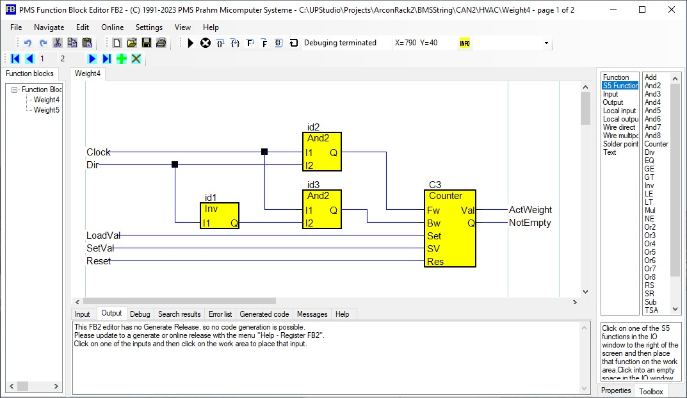Open a project with the folder icon
687x398 pixels.
pyautogui.click(x=131, y=43)
